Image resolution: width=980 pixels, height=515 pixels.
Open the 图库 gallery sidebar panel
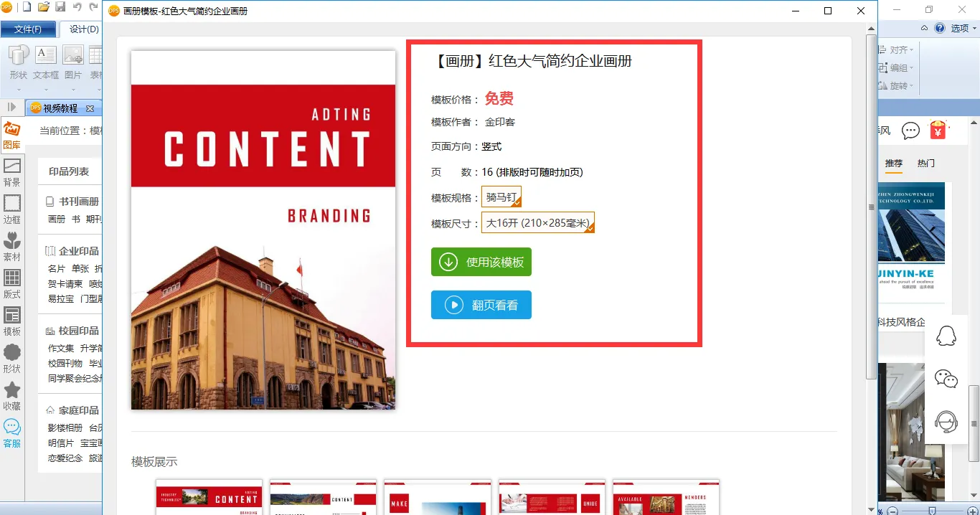click(11, 136)
